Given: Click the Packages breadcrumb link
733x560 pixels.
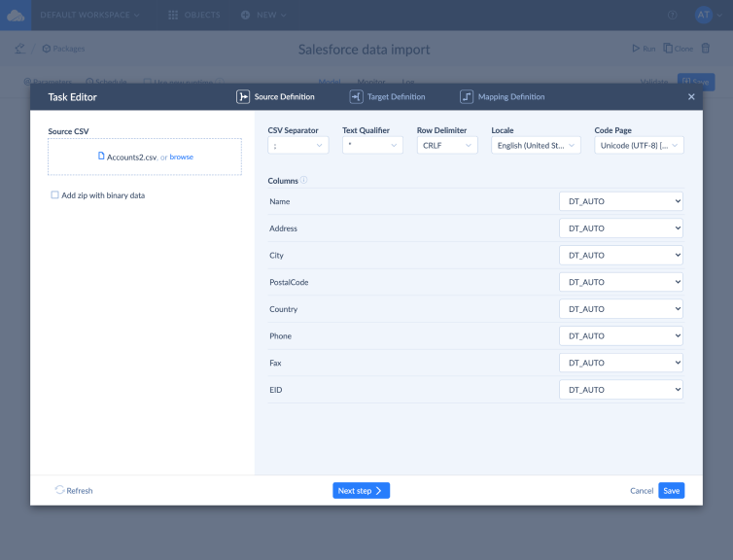Looking at the screenshot, I should [63, 49].
